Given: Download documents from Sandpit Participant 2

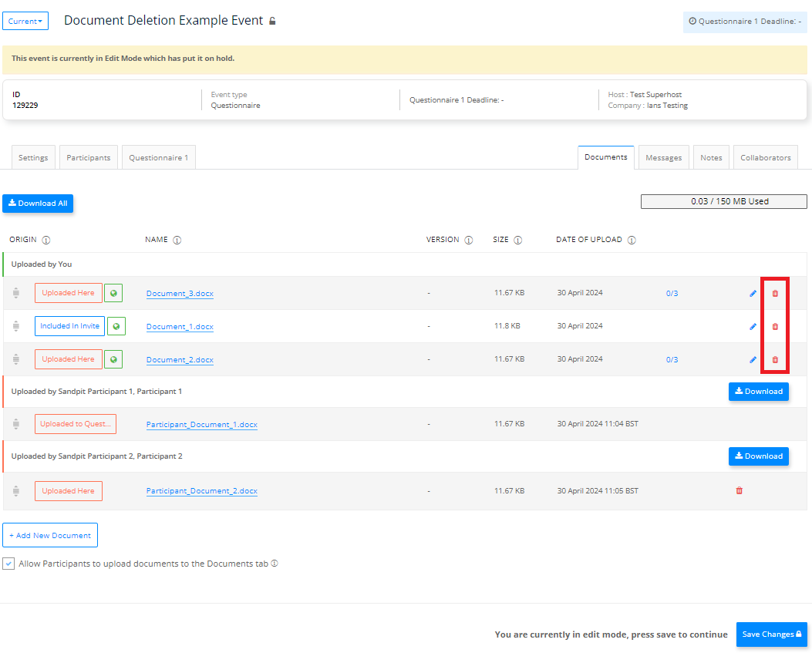Looking at the screenshot, I should [759, 456].
